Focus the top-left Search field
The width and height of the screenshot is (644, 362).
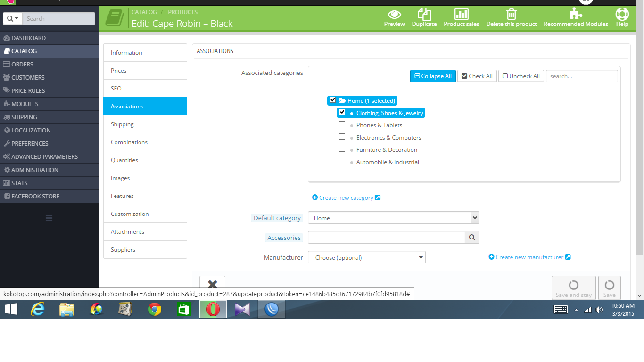tap(58, 18)
